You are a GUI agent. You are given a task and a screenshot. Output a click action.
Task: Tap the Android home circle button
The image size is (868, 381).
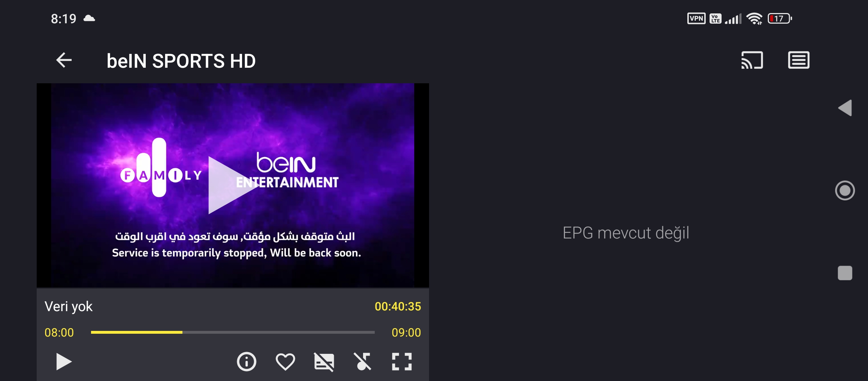tap(845, 190)
